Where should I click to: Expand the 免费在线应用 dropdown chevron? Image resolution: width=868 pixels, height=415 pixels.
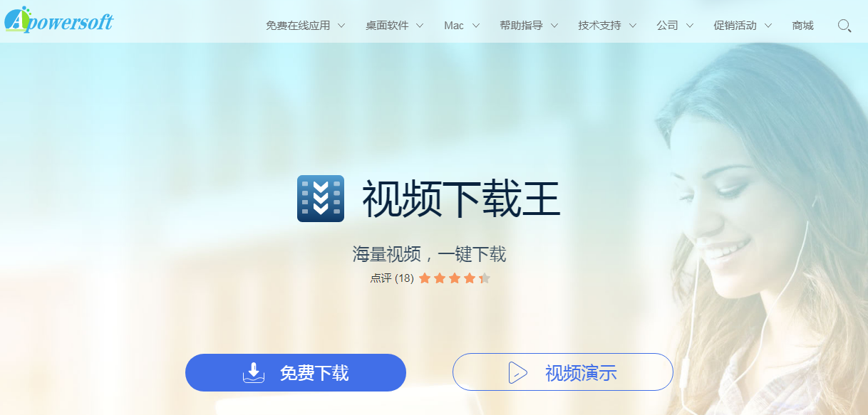tap(341, 26)
